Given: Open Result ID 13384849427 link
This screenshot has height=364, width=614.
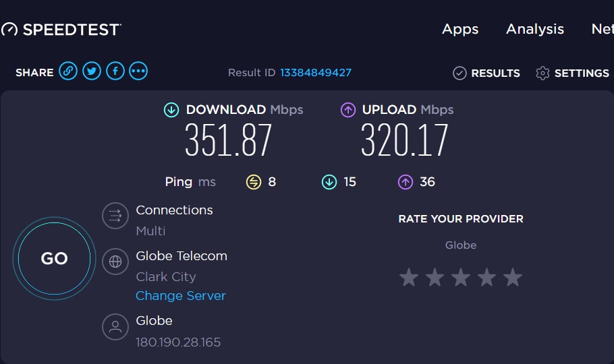Looking at the screenshot, I should click(316, 73).
